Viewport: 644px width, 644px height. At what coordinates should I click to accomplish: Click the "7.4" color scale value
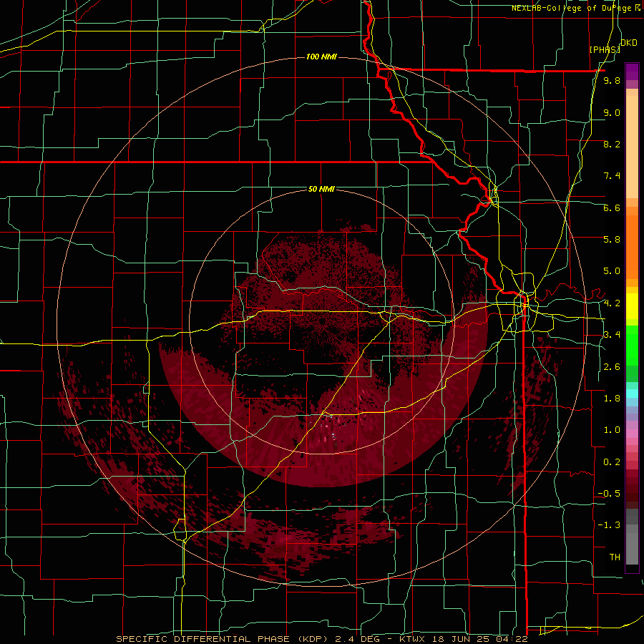(x=612, y=176)
